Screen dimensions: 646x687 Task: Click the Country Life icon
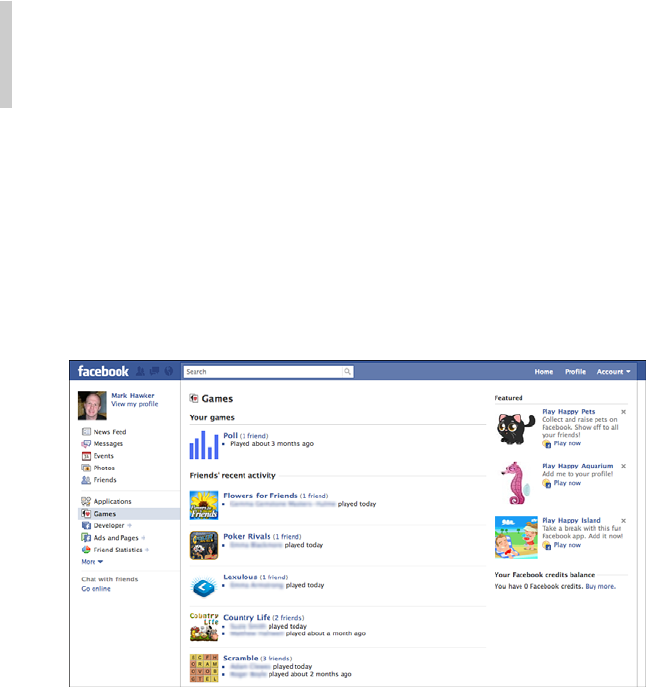coord(204,627)
